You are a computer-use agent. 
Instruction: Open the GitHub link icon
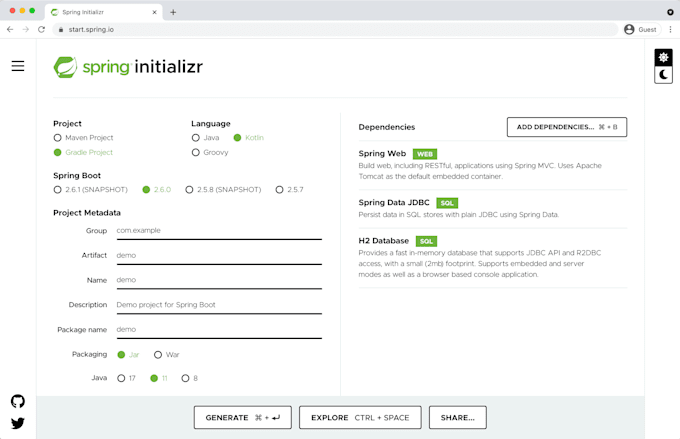(17, 401)
